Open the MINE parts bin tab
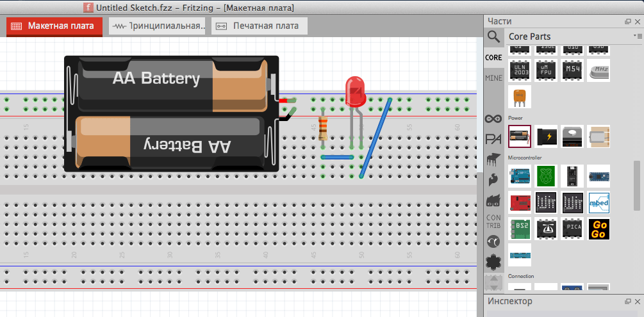644x317 pixels. [x=493, y=77]
